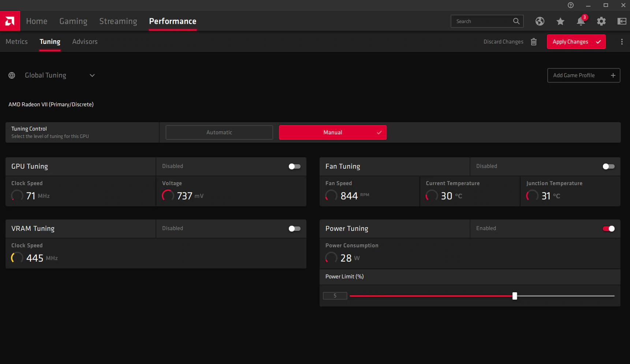Image resolution: width=630 pixels, height=364 pixels.
Task: Click Discard Changes text
Action: coord(503,42)
